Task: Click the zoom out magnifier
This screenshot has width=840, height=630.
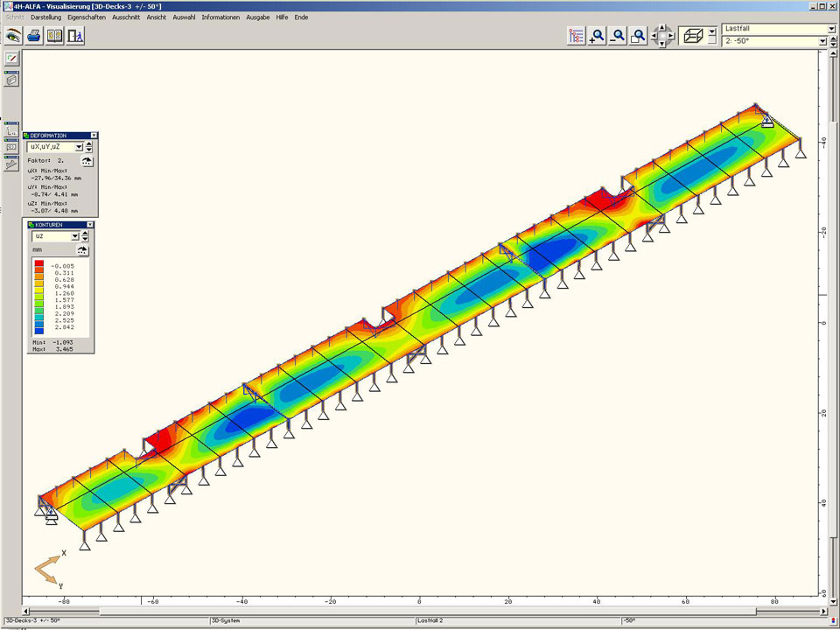Action: pos(619,36)
